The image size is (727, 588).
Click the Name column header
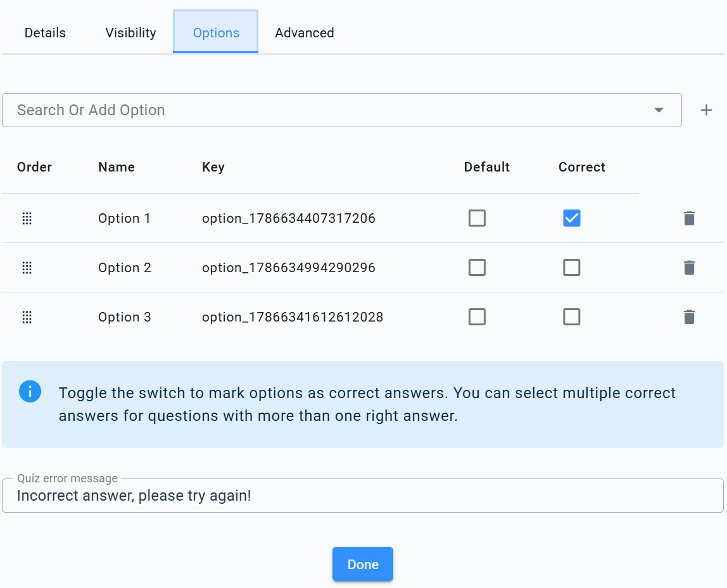pyautogui.click(x=117, y=167)
